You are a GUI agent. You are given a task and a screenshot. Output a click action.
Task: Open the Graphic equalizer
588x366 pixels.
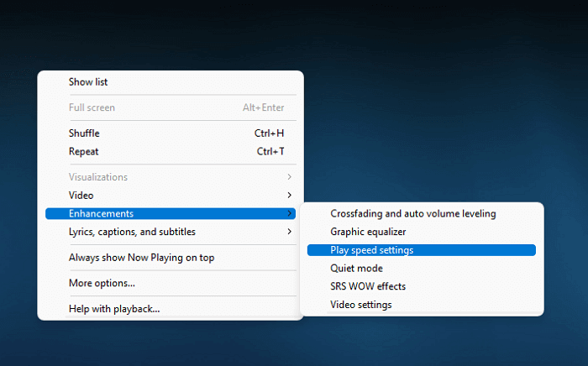click(x=368, y=232)
